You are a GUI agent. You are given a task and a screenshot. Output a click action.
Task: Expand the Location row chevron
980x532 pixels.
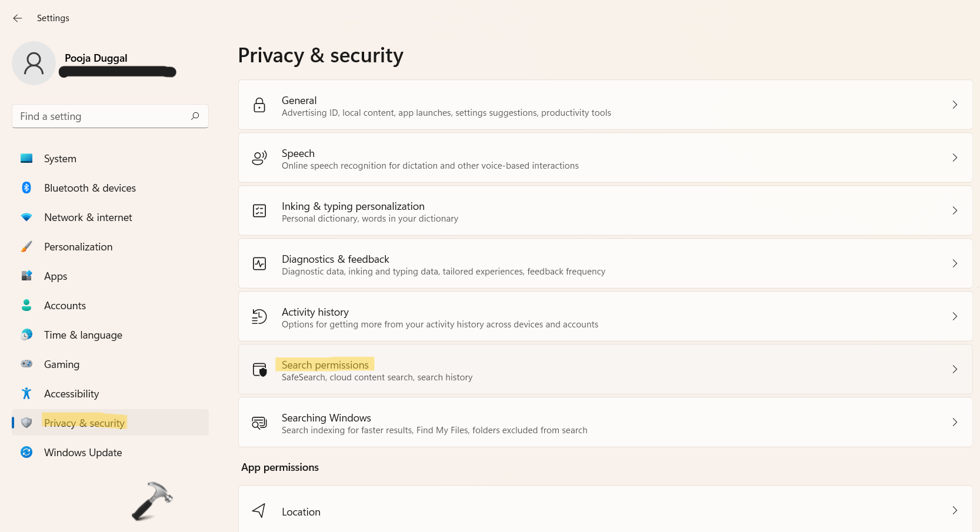click(955, 510)
